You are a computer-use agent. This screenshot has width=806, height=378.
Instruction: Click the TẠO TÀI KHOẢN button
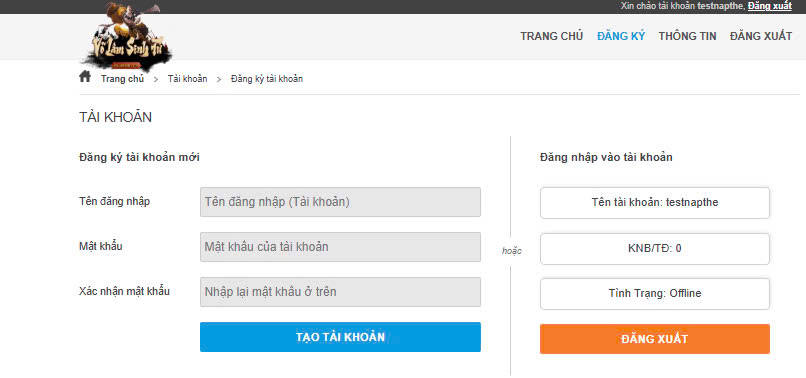(x=340, y=337)
